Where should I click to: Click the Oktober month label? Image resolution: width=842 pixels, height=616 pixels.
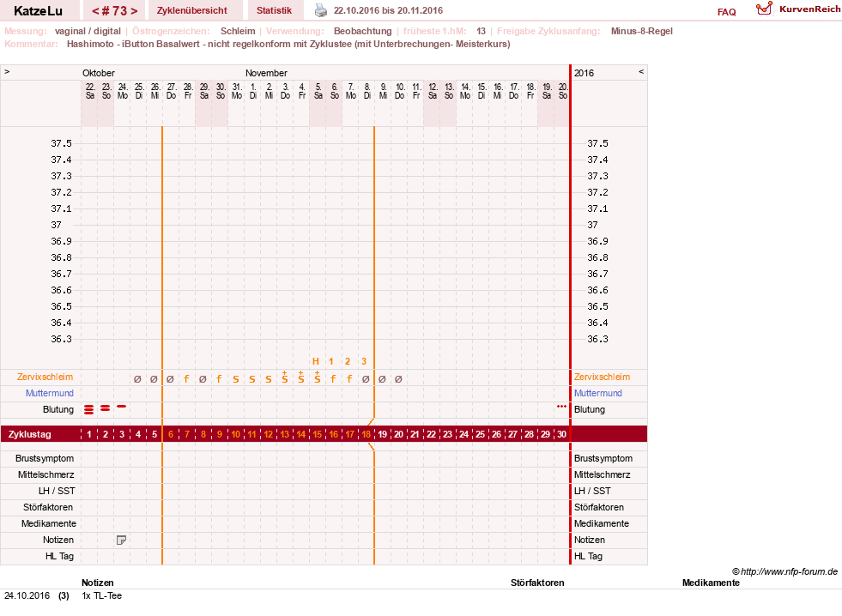click(98, 73)
